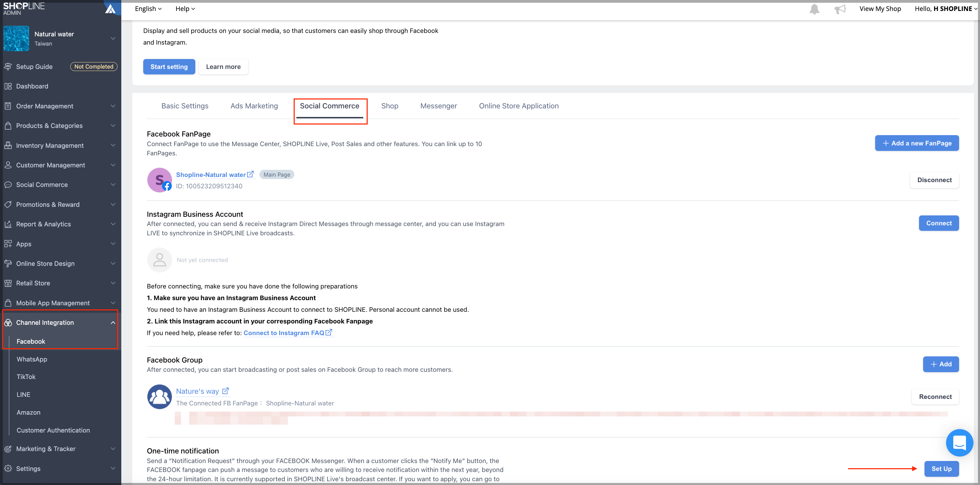Viewport: 980px width, 485px height.
Task: Click the Marketing & Tracker target icon
Action: pos(8,449)
